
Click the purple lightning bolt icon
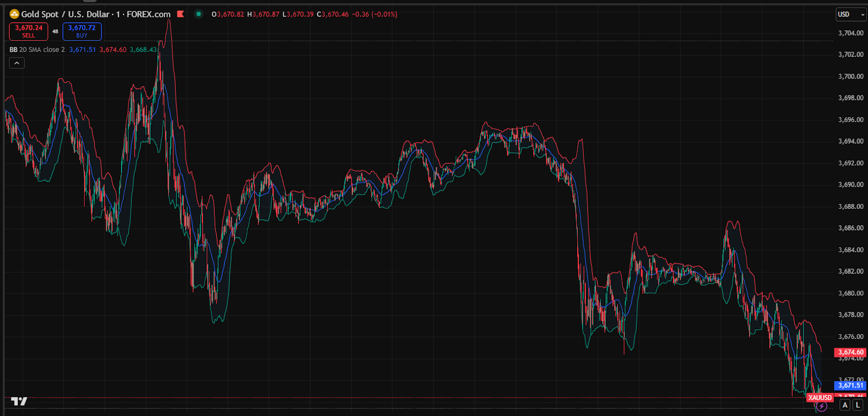click(x=821, y=406)
